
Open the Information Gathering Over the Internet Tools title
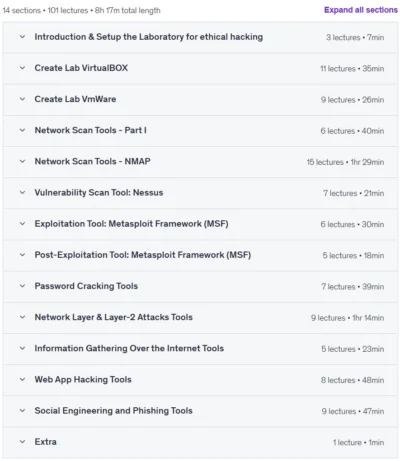[129, 348]
